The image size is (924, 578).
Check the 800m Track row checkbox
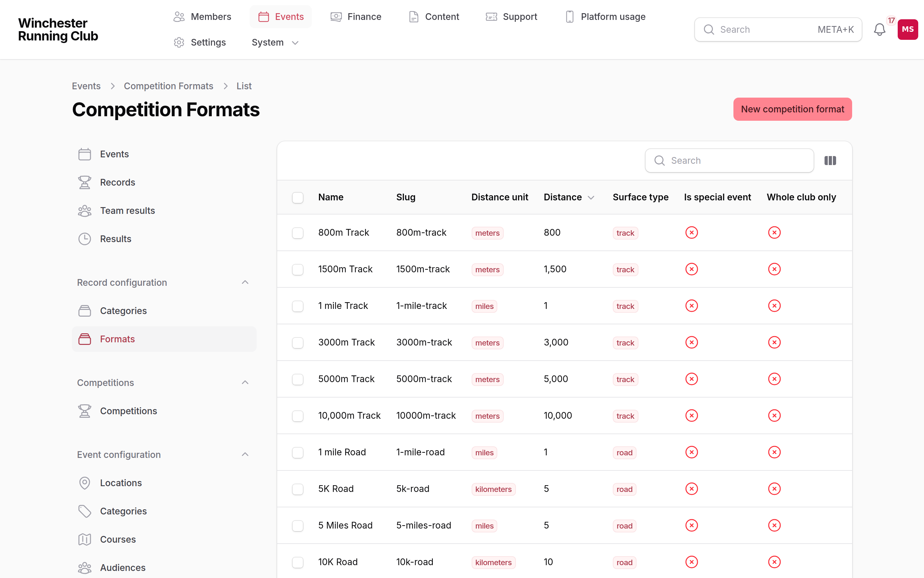298,233
